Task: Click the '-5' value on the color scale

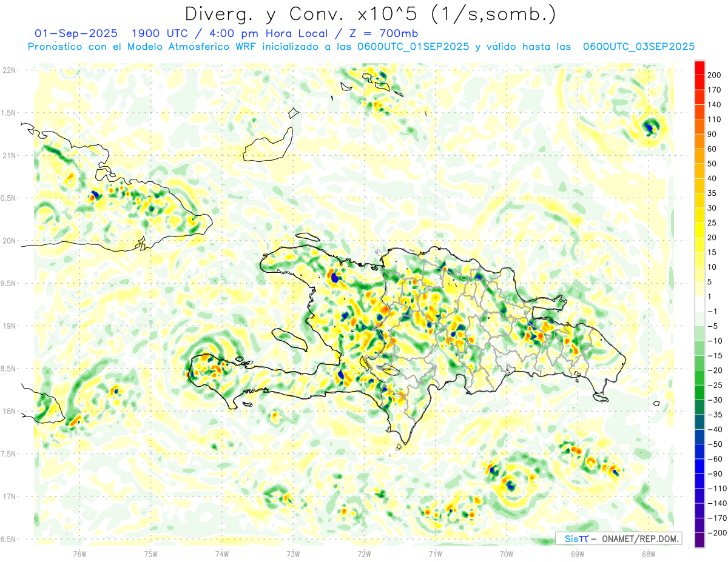Action: click(713, 326)
